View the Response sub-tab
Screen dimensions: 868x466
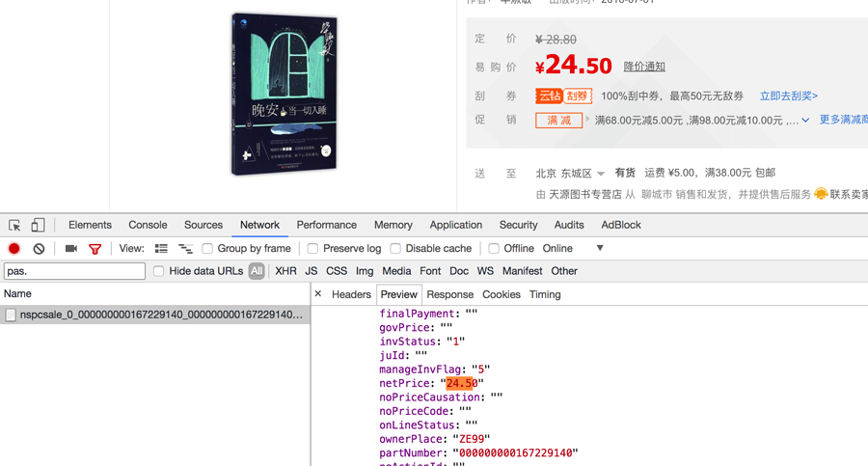coord(450,295)
